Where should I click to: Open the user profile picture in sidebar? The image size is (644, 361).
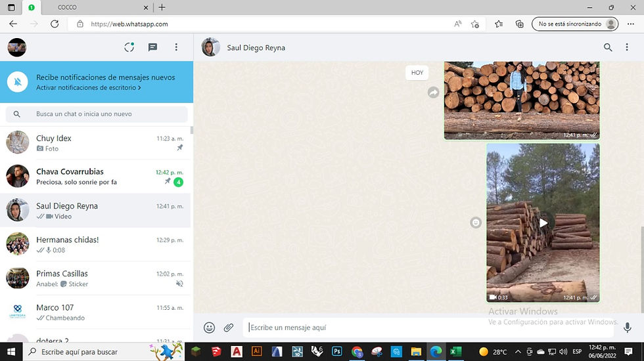(17, 47)
